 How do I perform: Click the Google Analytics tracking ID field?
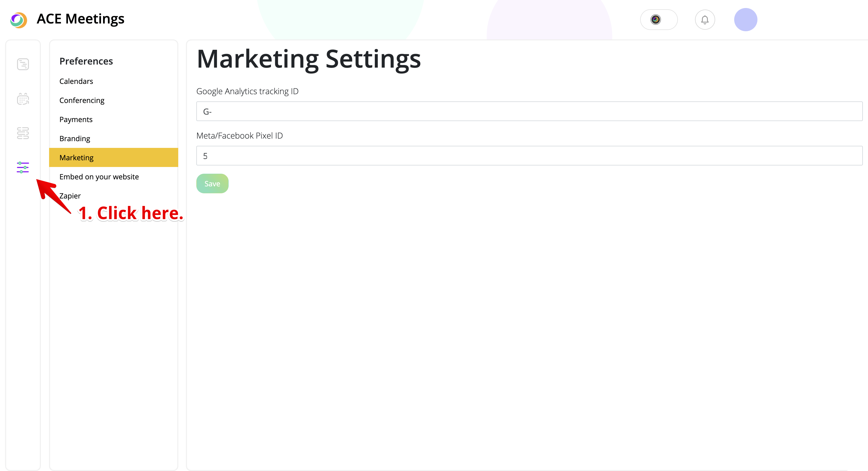(529, 111)
